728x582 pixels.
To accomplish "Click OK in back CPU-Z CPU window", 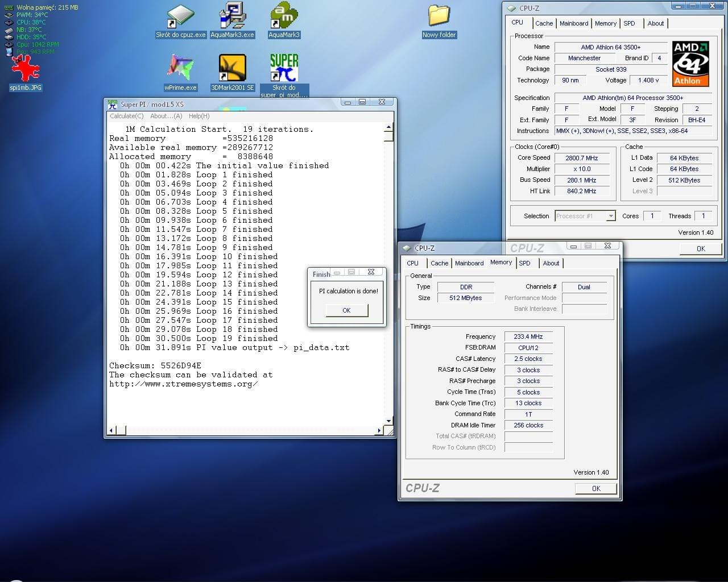I will (x=700, y=248).
